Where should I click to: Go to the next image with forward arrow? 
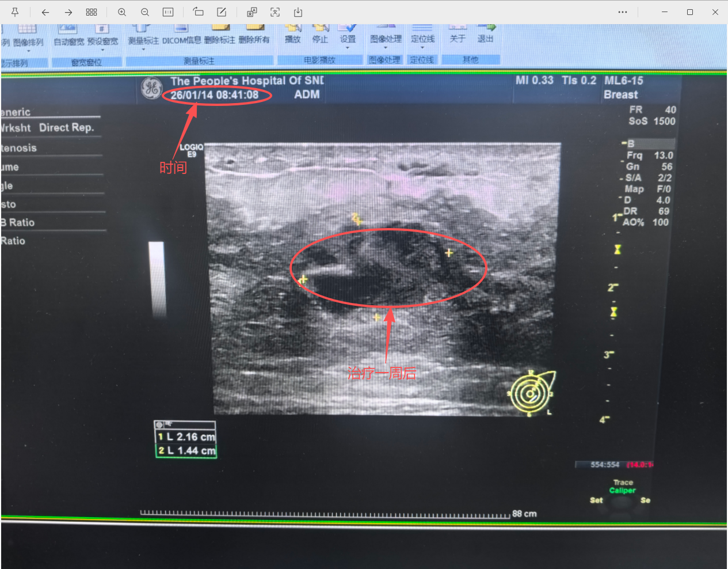pos(68,12)
